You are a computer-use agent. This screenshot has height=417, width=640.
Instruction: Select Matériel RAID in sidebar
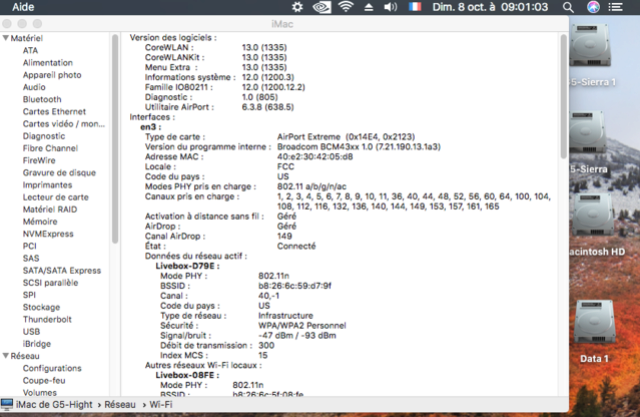point(50,209)
